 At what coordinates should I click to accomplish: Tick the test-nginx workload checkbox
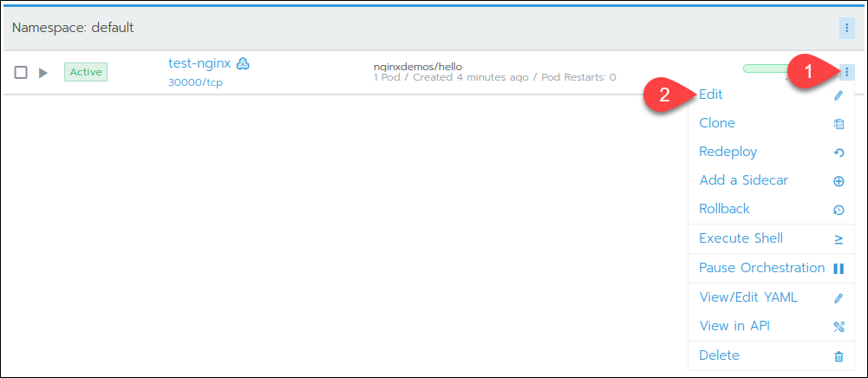tap(21, 73)
